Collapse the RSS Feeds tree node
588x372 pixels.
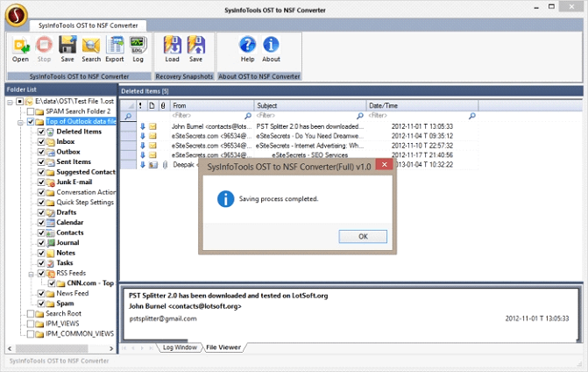32,274
